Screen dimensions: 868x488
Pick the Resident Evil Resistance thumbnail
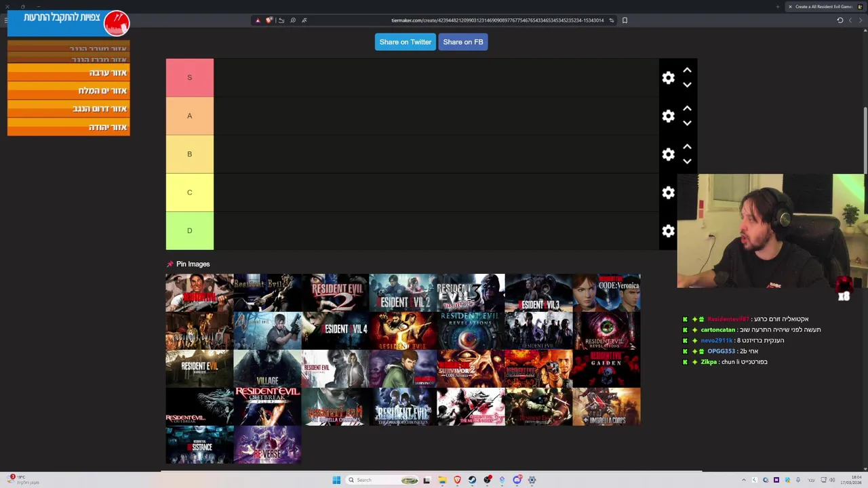click(x=199, y=445)
